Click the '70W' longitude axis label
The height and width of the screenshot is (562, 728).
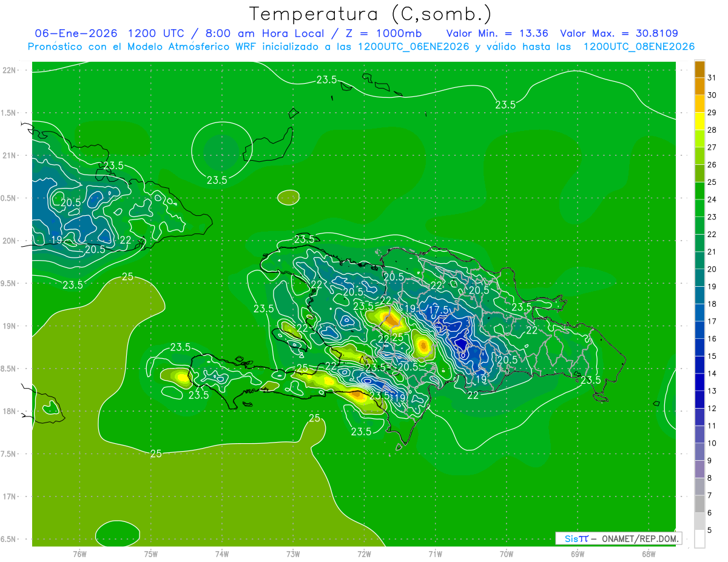click(507, 554)
